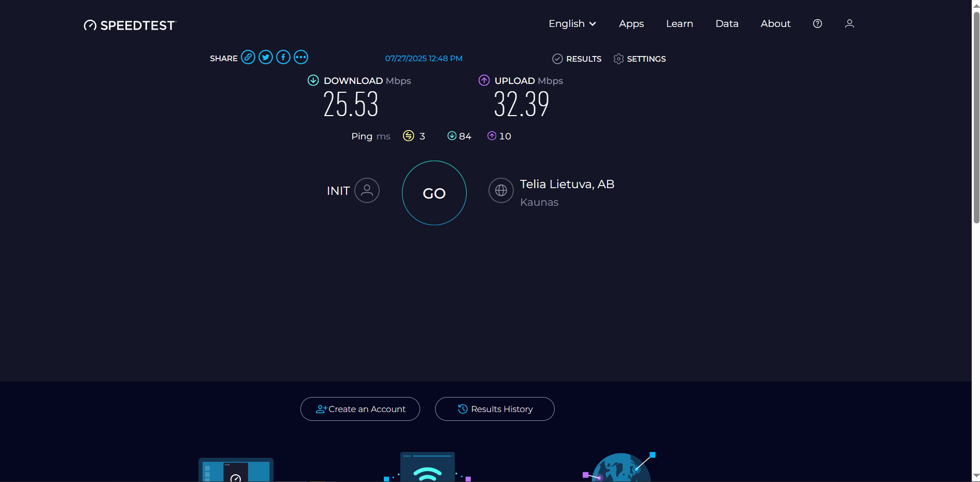
Task: Click the Telia Lietuva, AB server name
Action: point(567,185)
